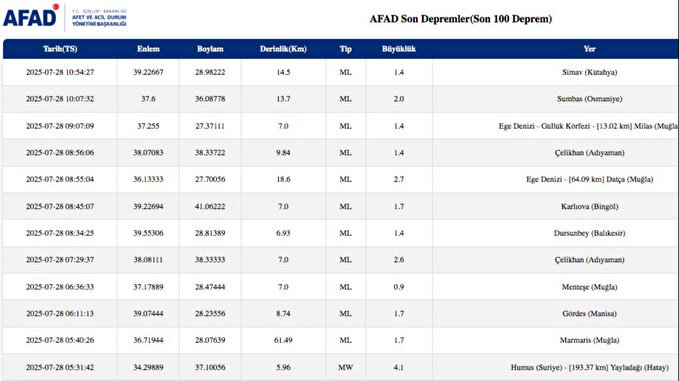Click the Derinlik(Km) column header
679x381 pixels.
pos(283,49)
